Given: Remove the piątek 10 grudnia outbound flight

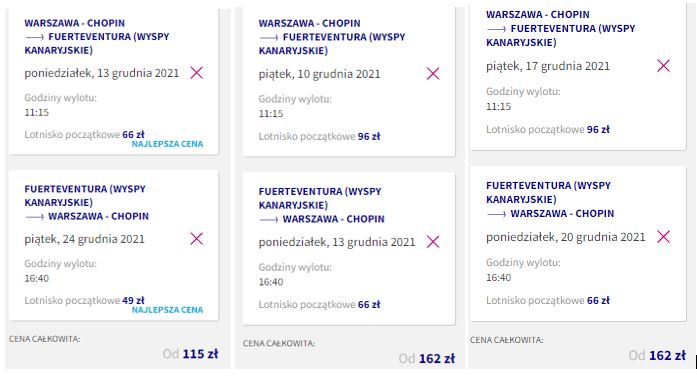Looking at the screenshot, I should [433, 73].
